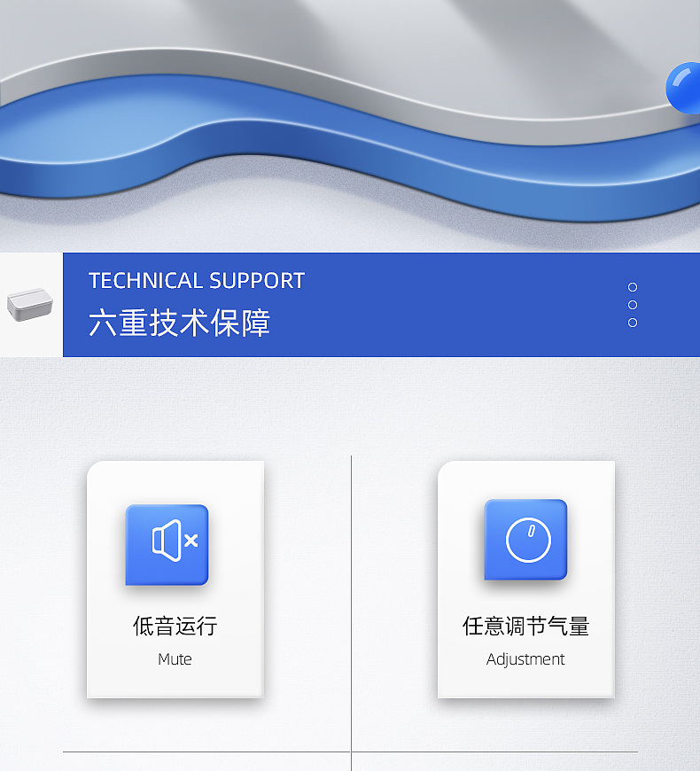Click the vertical divider between the cards
The width and height of the screenshot is (700, 771).
tap(352, 613)
